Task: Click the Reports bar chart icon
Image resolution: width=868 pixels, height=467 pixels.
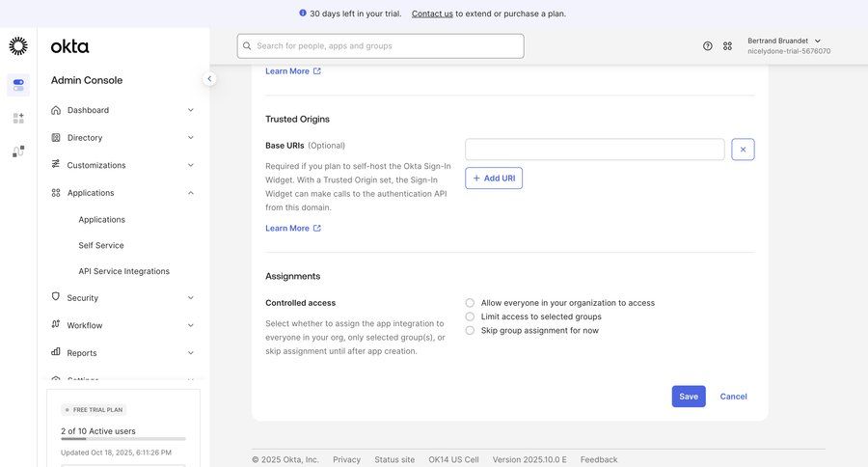Action: (56, 352)
